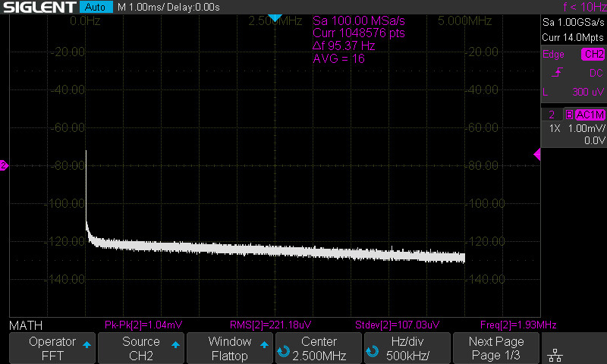Click the 0.0V channel offset readout
Screen dimensions: 607x364
pyautogui.click(x=595, y=140)
